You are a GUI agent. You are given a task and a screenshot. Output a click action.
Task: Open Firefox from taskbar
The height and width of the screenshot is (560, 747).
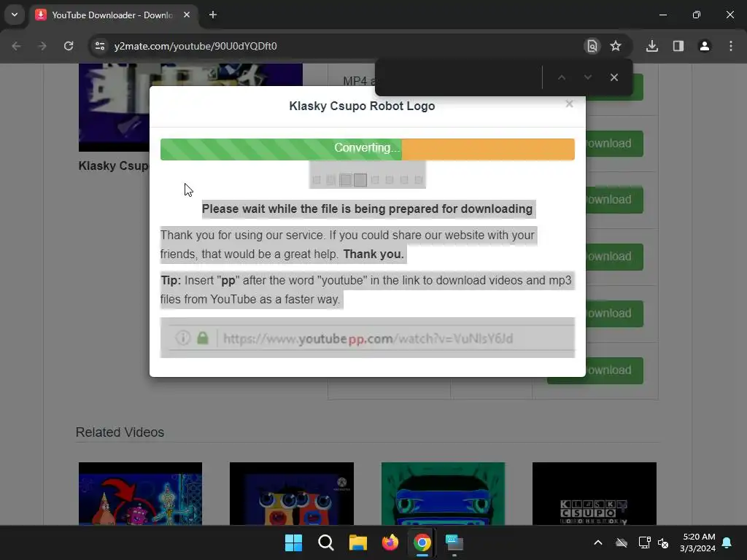click(390, 542)
